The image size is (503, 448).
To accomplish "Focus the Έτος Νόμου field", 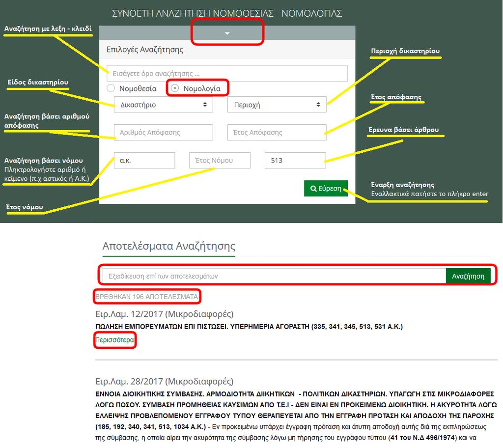I will click(220, 161).
